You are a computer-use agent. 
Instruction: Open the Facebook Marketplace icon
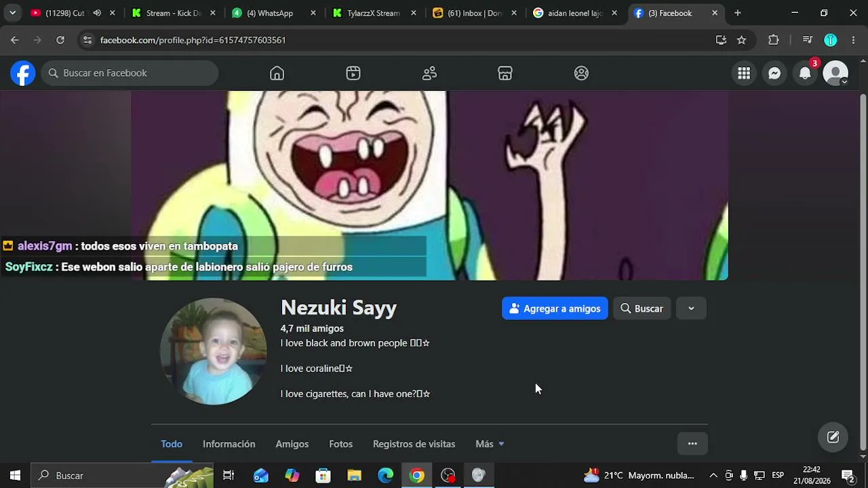(505, 73)
